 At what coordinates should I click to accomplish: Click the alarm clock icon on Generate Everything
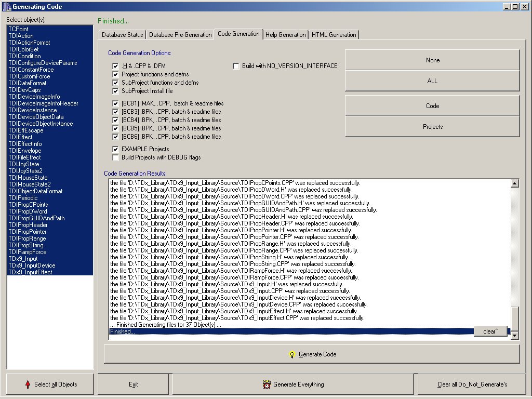click(x=267, y=384)
